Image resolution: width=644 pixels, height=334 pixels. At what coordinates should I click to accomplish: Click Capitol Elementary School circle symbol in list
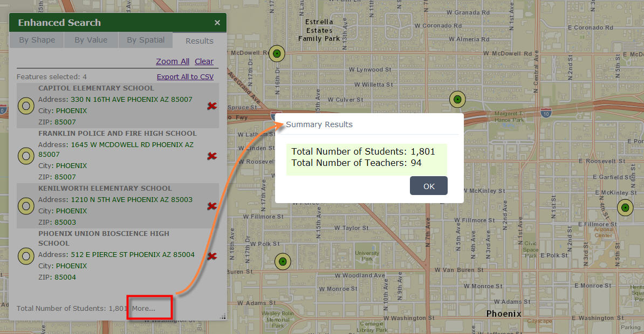[x=26, y=106]
